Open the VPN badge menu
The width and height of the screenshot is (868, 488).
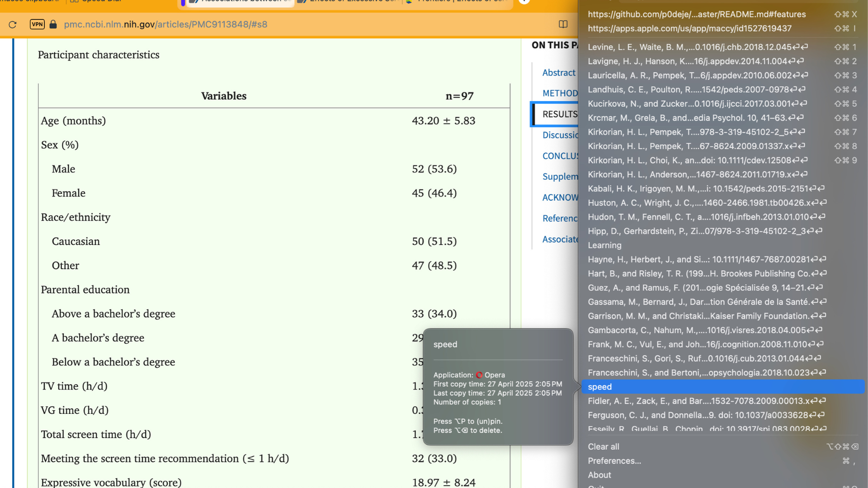pyautogui.click(x=37, y=25)
